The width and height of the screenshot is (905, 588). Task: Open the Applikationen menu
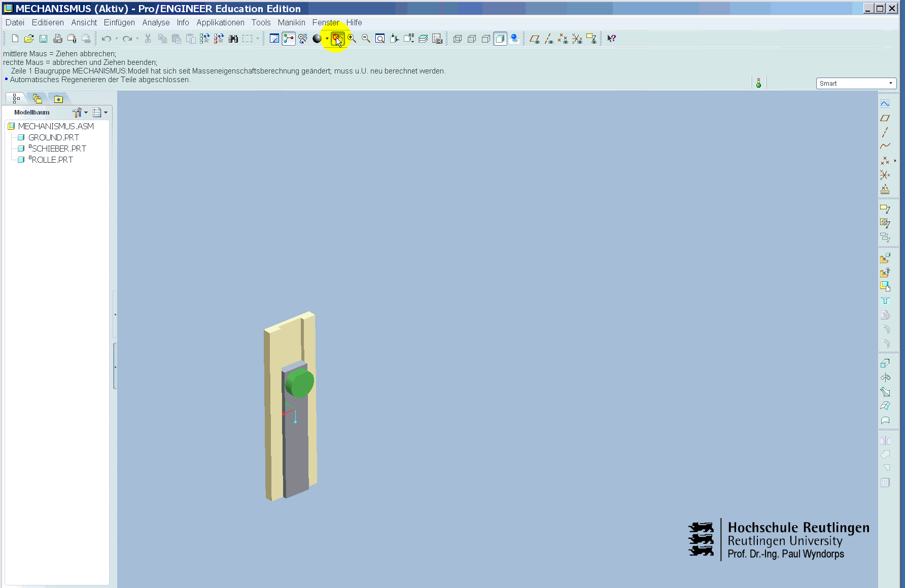[x=220, y=23]
